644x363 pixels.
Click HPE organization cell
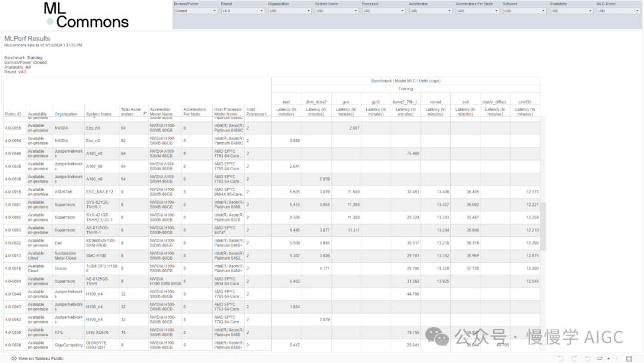pos(58,332)
